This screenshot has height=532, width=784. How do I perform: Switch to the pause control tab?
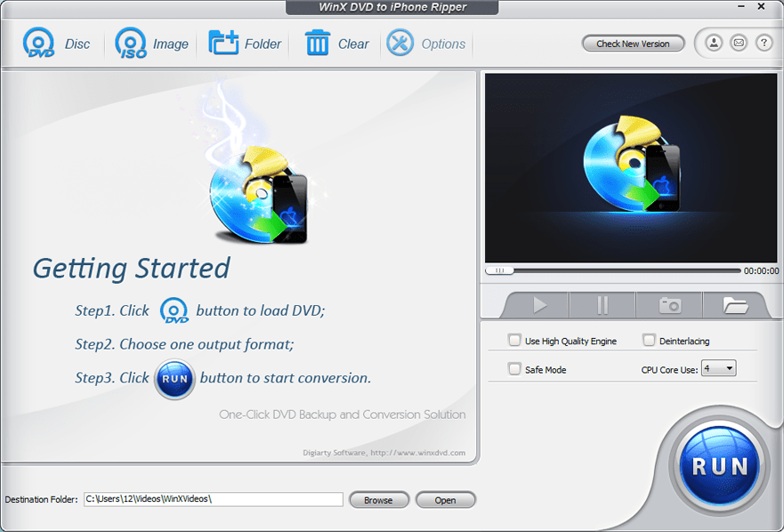602,304
